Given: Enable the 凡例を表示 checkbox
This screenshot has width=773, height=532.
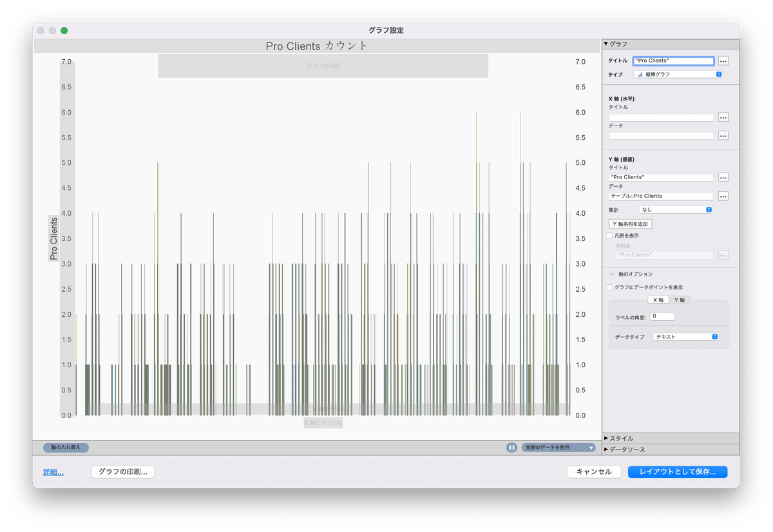Looking at the screenshot, I should [609, 235].
